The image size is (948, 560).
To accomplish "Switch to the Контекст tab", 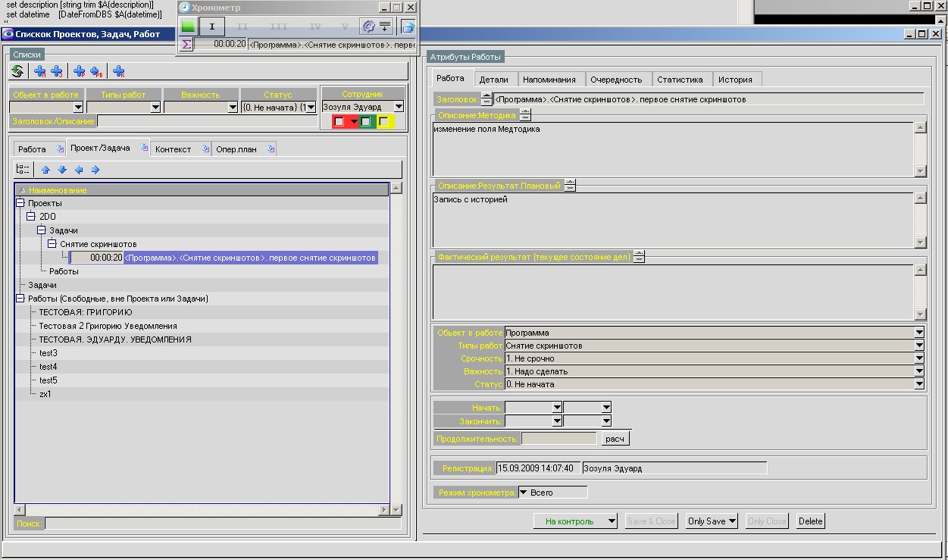I will [x=174, y=149].
